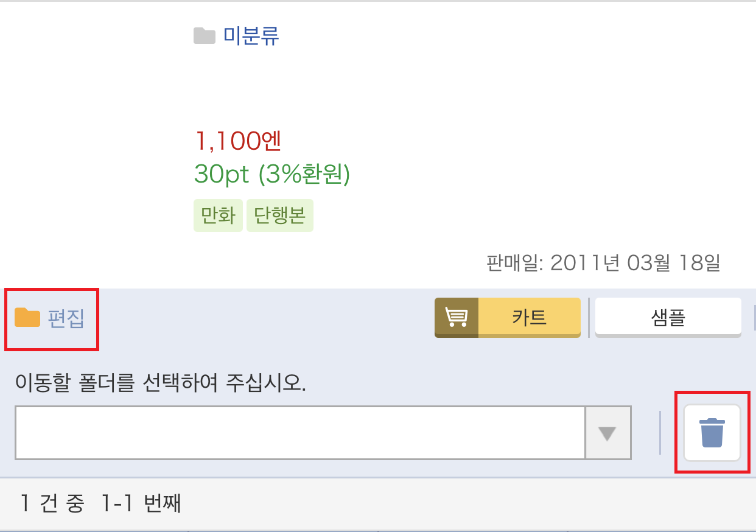Open the 샘플 sample button
The image size is (756, 532).
(668, 317)
